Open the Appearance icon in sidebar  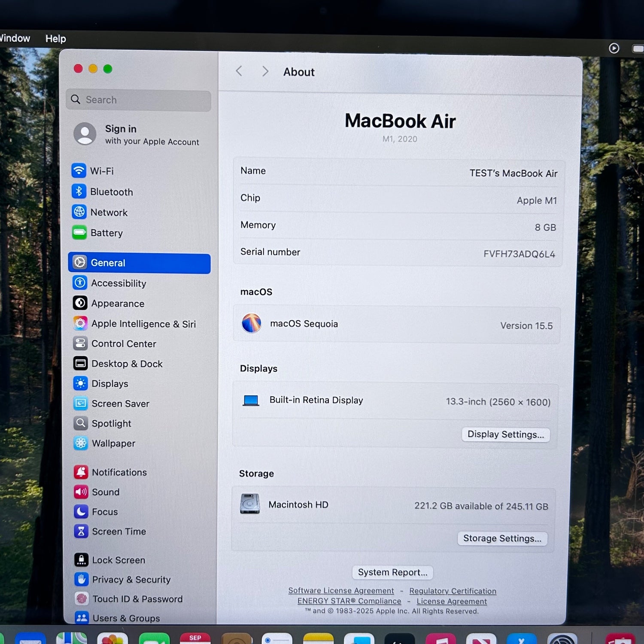[x=80, y=303]
